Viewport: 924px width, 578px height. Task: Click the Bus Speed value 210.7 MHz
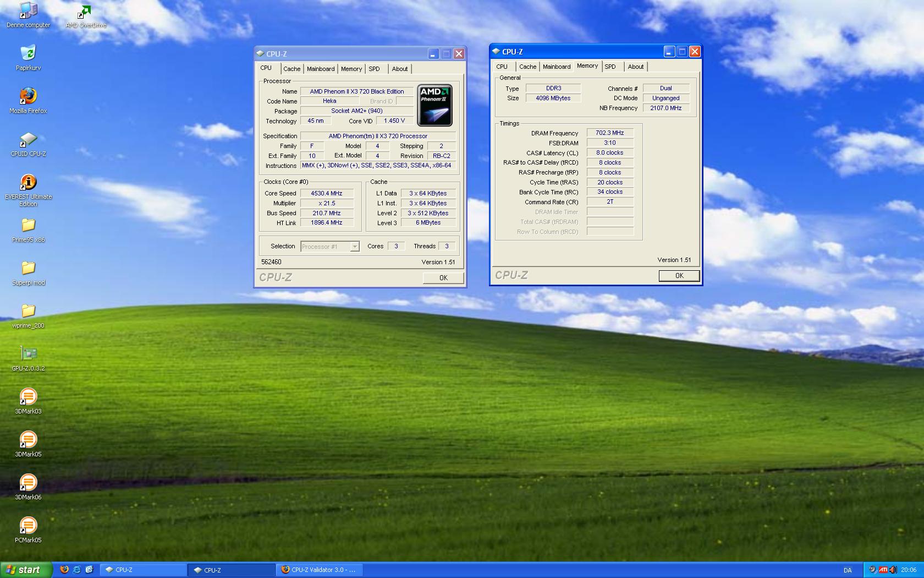pyautogui.click(x=327, y=213)
